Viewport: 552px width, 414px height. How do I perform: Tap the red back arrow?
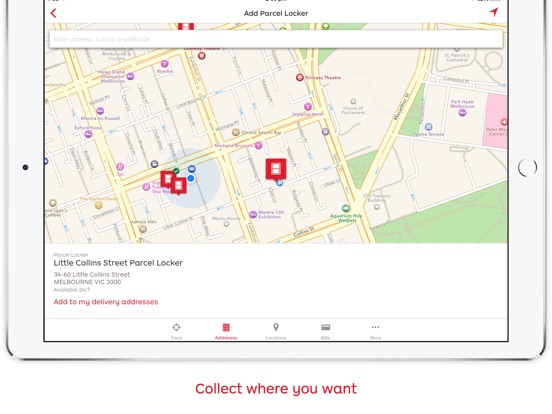click(x=53, y=13)
